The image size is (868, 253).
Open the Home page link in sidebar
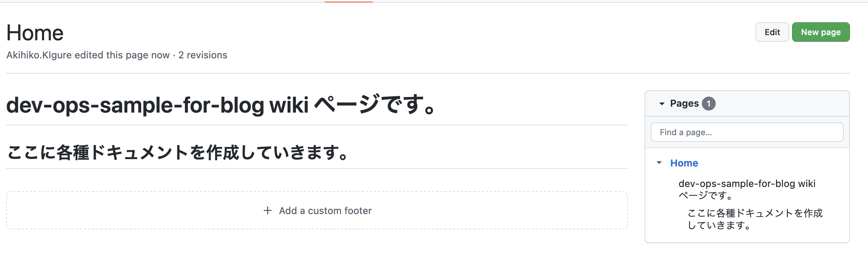(684, 163)
